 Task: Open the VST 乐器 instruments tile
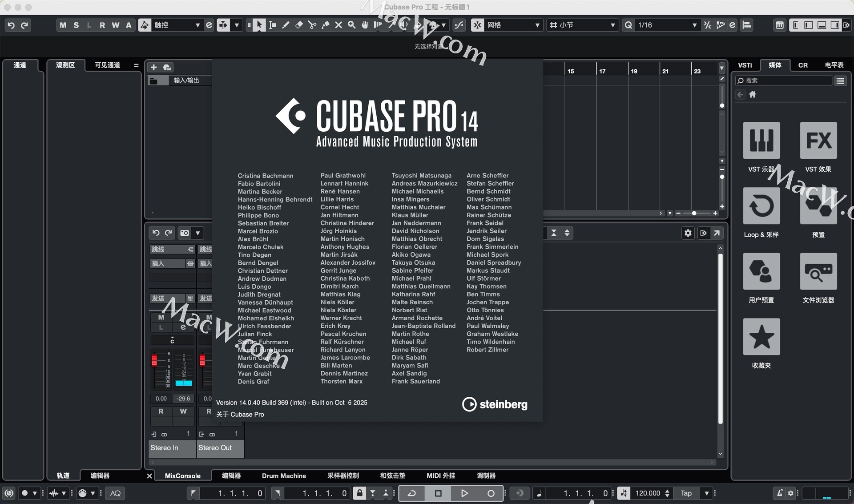[x=761, y=141]
